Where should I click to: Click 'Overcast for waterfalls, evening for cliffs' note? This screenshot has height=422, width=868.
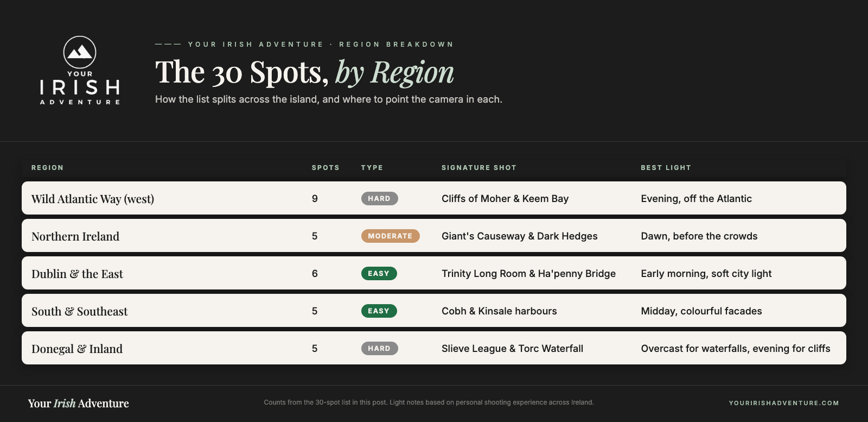(735, 349)
